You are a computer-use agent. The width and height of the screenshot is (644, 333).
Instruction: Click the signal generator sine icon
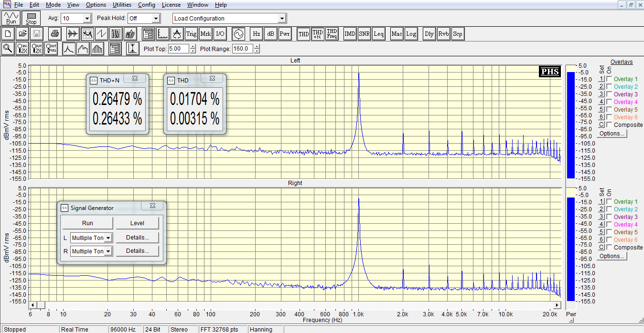[x=238, y=34]
